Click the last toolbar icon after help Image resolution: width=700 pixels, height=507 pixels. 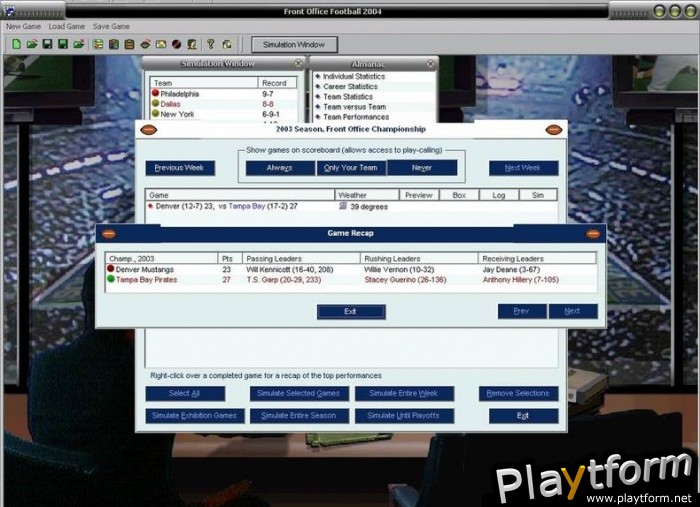227,44
